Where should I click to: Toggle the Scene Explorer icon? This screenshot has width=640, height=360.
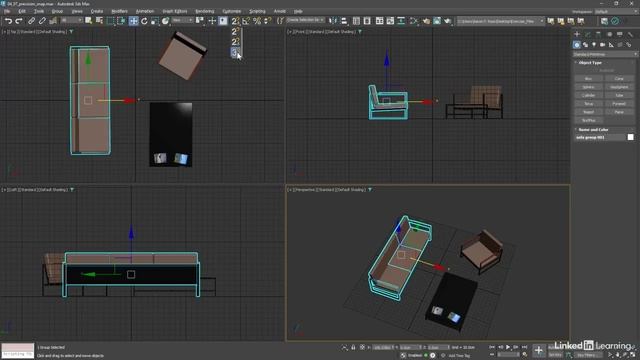pos(356,21)
